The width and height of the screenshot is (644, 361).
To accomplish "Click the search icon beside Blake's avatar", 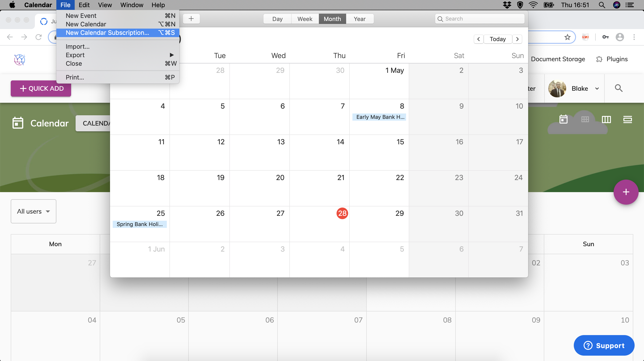I will 619,88.
